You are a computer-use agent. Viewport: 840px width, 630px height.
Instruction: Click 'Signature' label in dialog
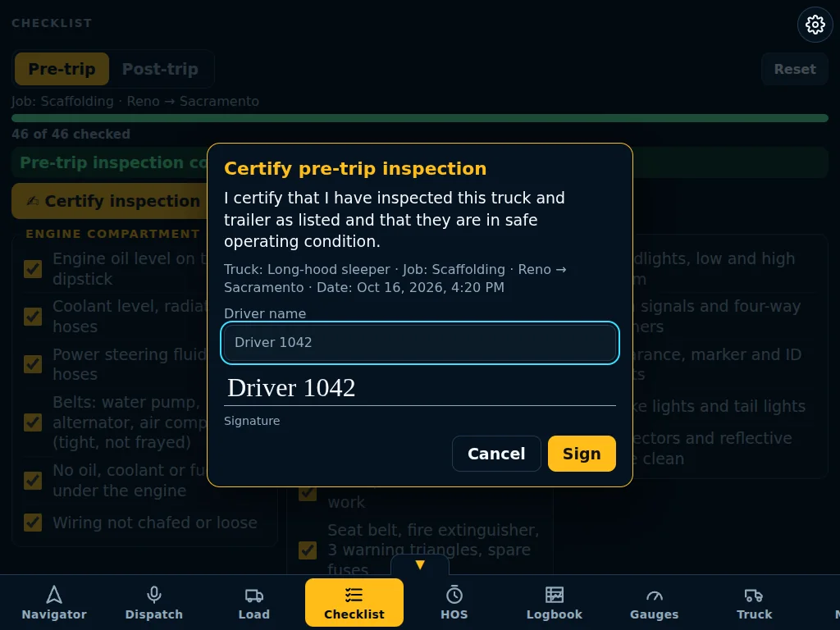click(252, 421)
